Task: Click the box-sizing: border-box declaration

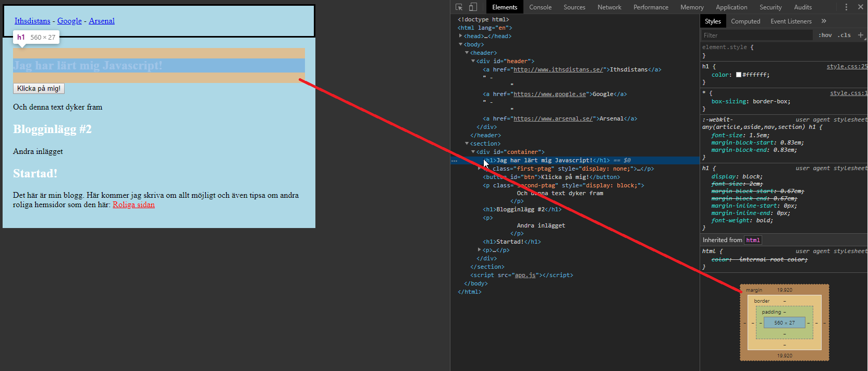Action: pos(751,101)
